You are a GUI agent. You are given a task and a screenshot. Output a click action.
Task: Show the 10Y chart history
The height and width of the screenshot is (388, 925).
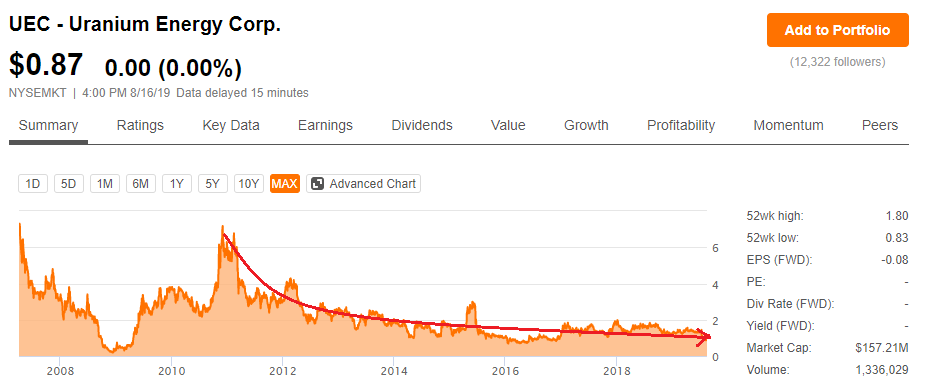248,183
